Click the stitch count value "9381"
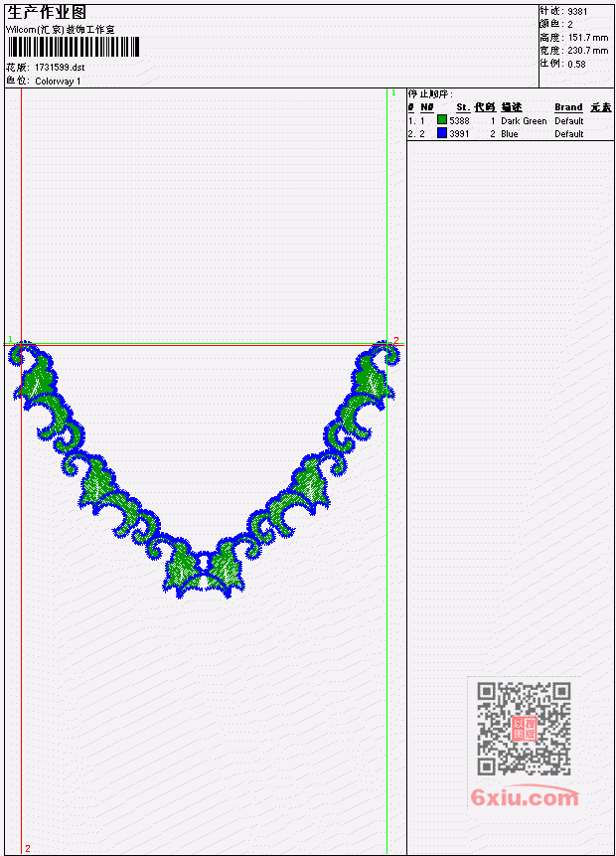The height and width of the screenshot is (856, 616). 577,12
